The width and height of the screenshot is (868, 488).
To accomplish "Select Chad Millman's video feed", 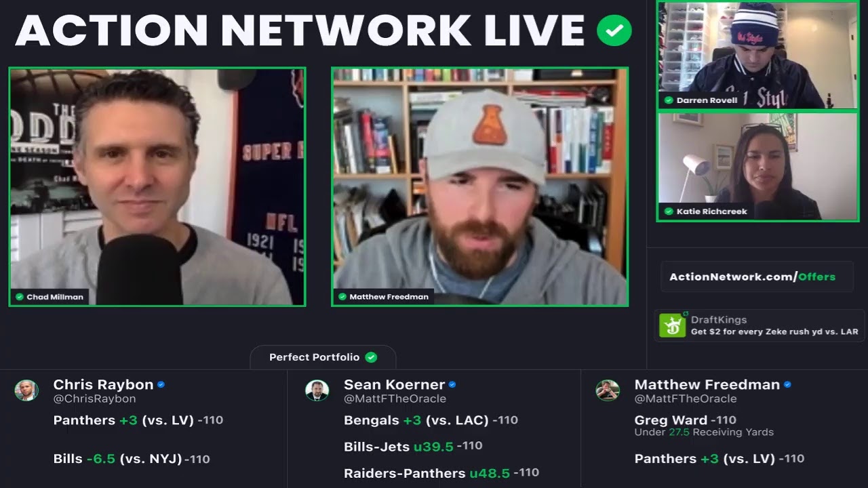I will point(157,186).
